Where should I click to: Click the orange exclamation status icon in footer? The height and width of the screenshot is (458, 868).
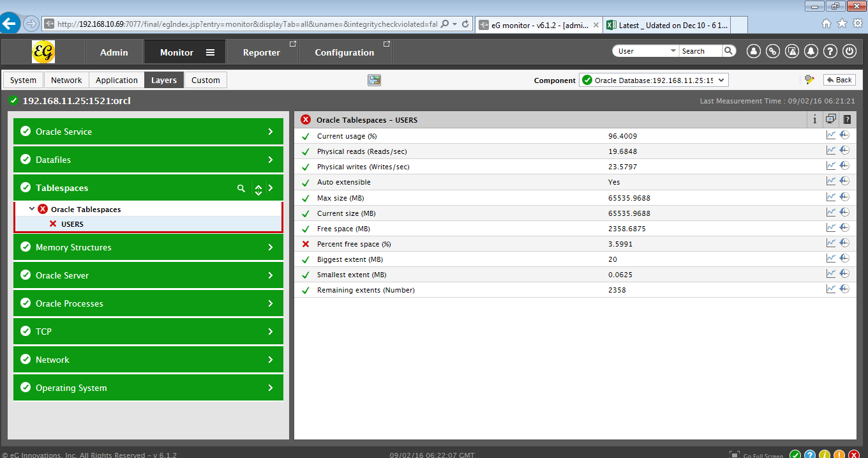pos(839,455)
